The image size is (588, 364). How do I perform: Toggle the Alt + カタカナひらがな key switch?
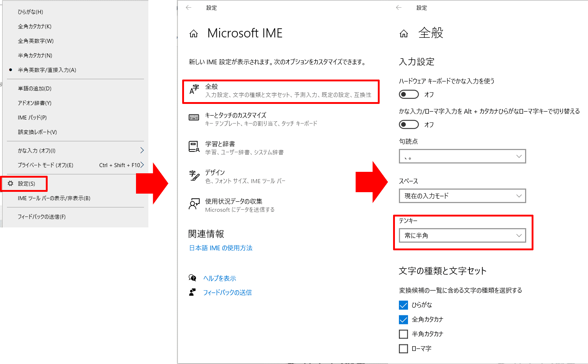pyautogui.click(x=409, y=125)
